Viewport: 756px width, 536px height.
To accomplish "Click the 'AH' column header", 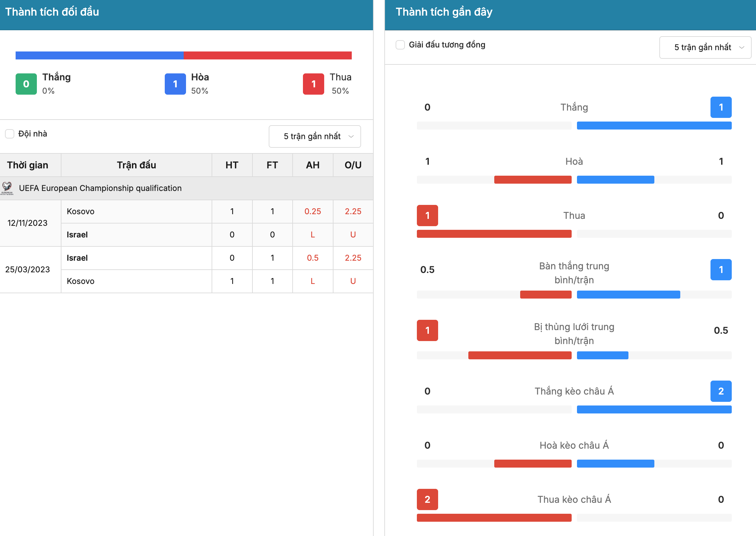I will (x=313, y=165).
